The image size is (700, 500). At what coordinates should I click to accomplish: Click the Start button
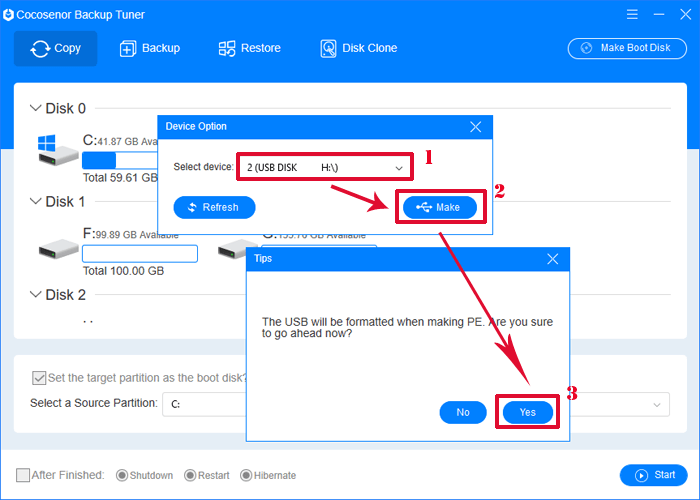[654, 475]
